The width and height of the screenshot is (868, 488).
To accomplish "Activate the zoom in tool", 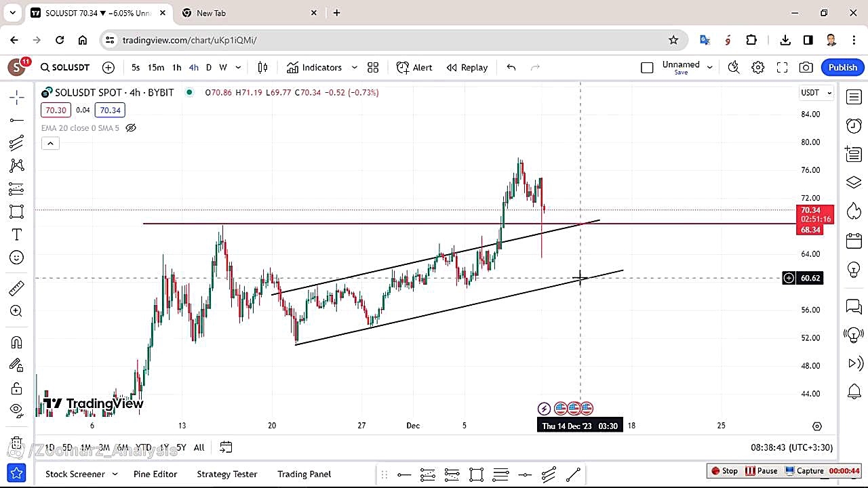I will tap(17, 311).
